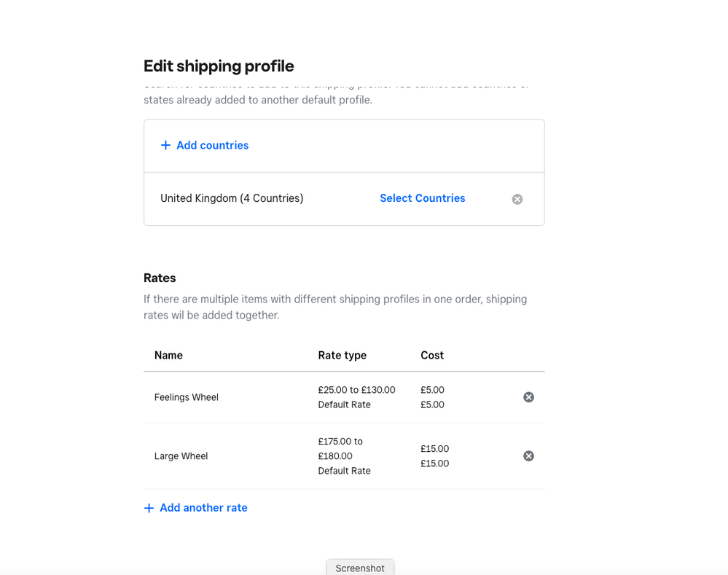Click the £175.00 to £180.00 rate range
Screen dimensions: 728x575
click(x=340, y=448)
